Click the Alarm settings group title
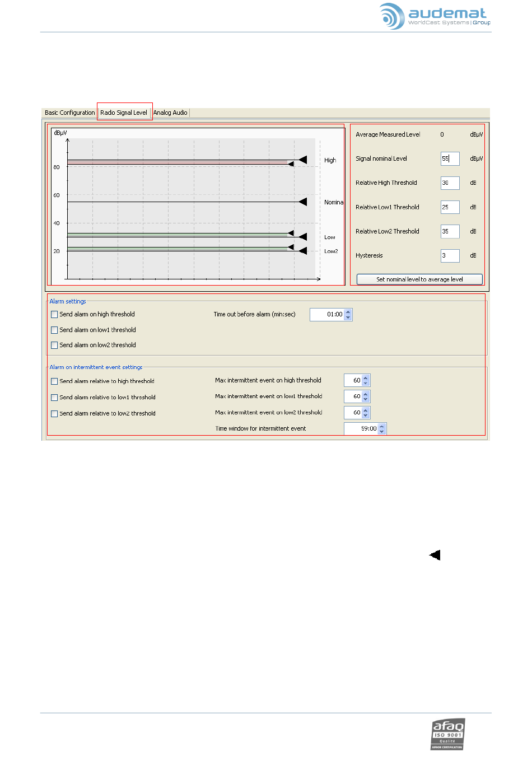 coord(68,301)
